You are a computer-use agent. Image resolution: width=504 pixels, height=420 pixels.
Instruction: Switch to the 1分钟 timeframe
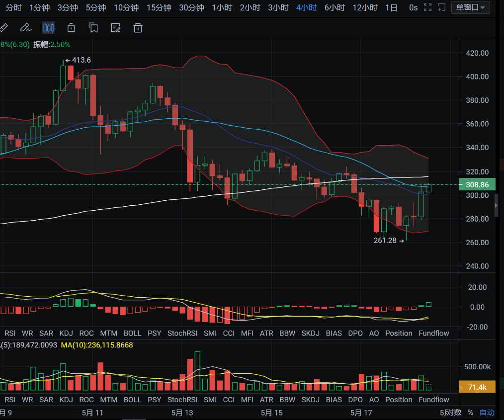[x=40, y=7]
